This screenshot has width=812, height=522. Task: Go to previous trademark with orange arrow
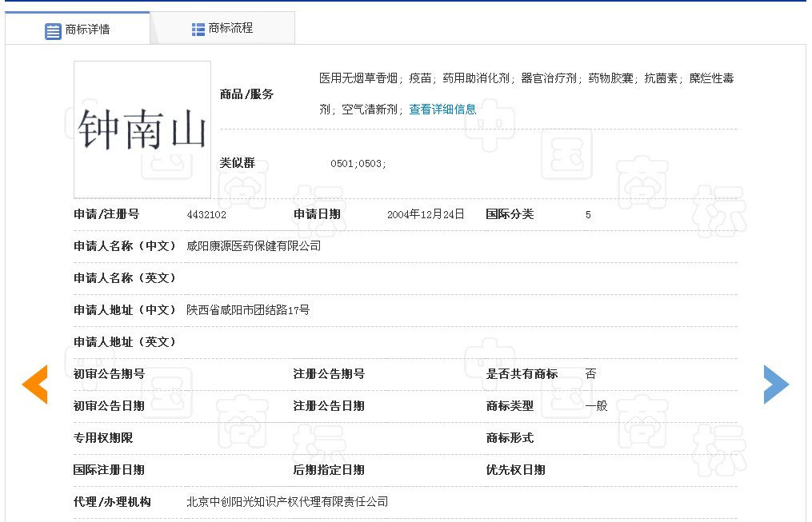[34, 384]
